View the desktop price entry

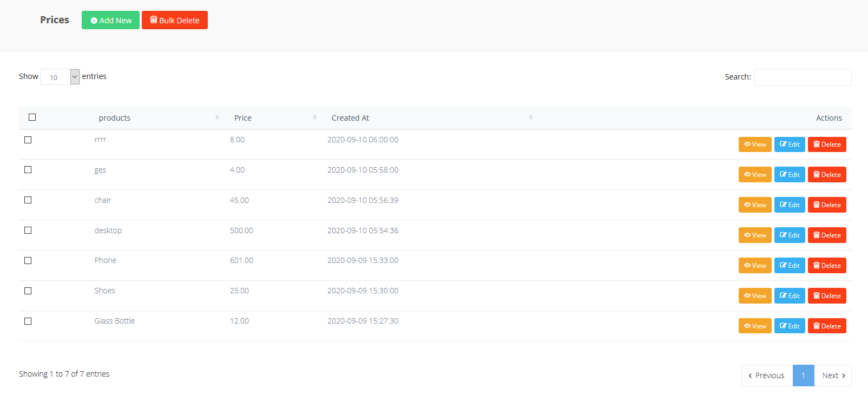(x=755, y=235)
